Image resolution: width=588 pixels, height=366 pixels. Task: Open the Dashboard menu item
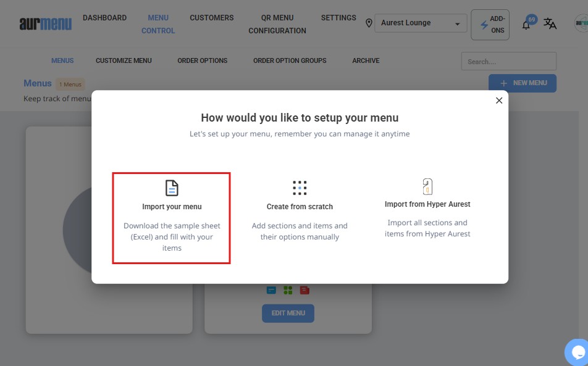pyautogui.click(x=104, y=18)
